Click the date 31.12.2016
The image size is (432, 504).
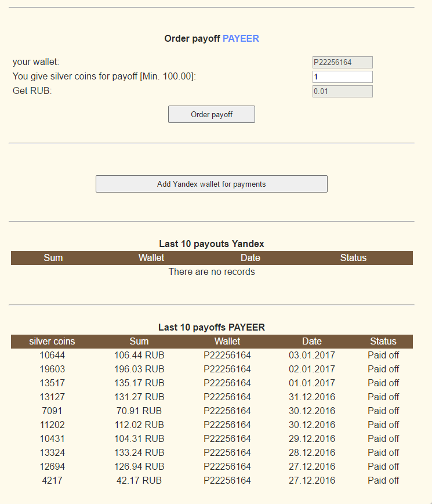(x=312, y=397)
